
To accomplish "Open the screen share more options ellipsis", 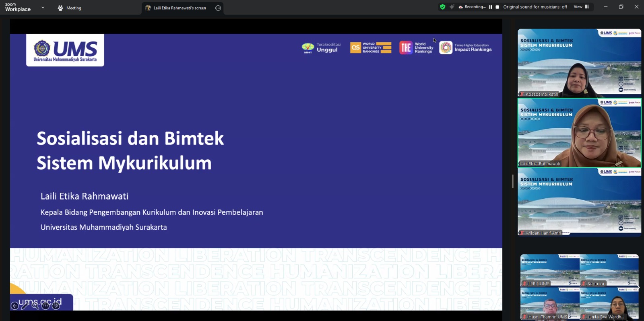I will click(218, 8).
